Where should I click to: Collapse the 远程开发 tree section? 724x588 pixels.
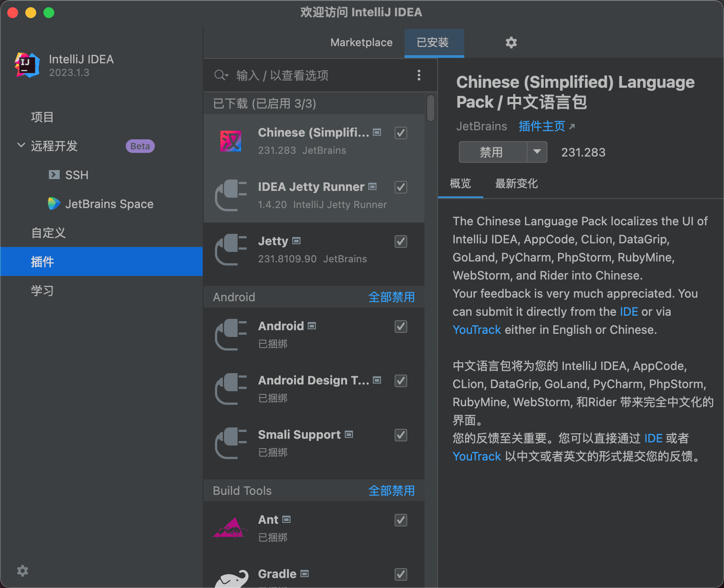21,146
